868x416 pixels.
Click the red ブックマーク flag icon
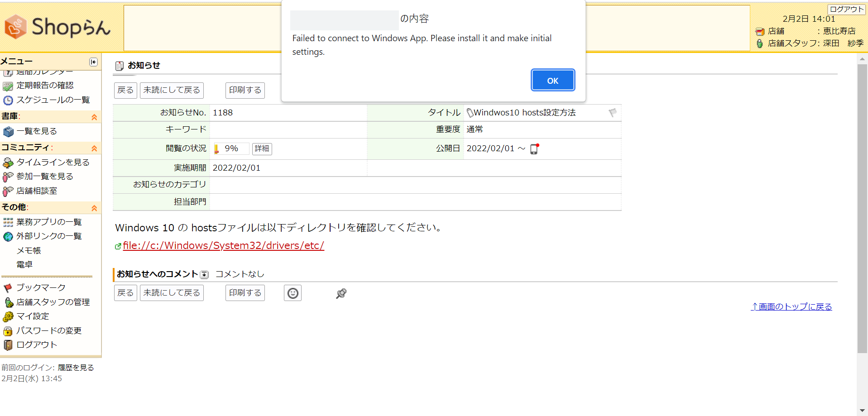[x=7, y=287]
